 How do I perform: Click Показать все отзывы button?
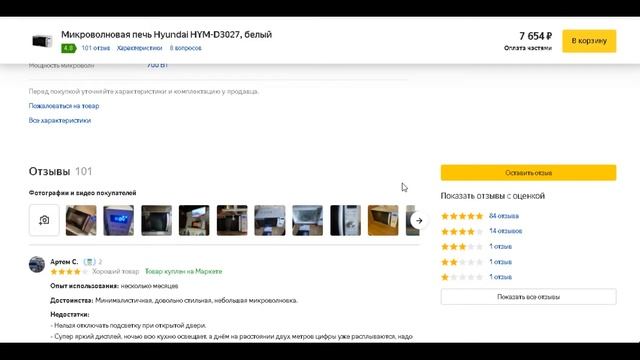[529, 297]
